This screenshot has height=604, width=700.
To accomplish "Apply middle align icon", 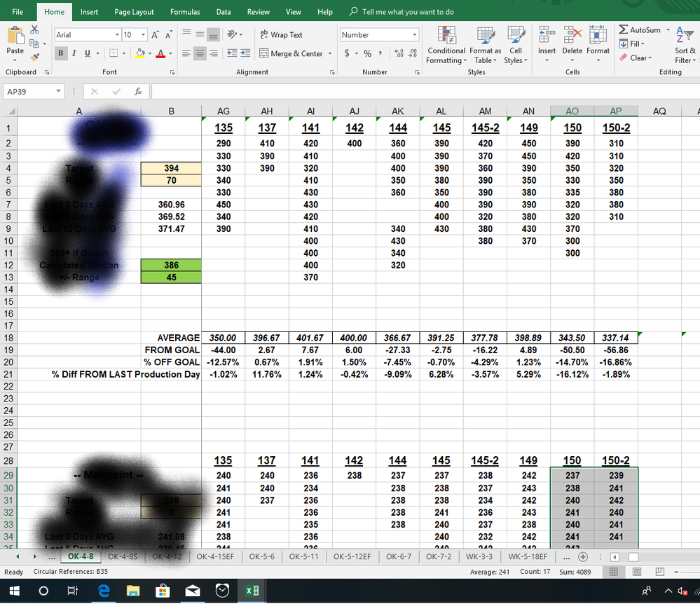I will point(200,34).
